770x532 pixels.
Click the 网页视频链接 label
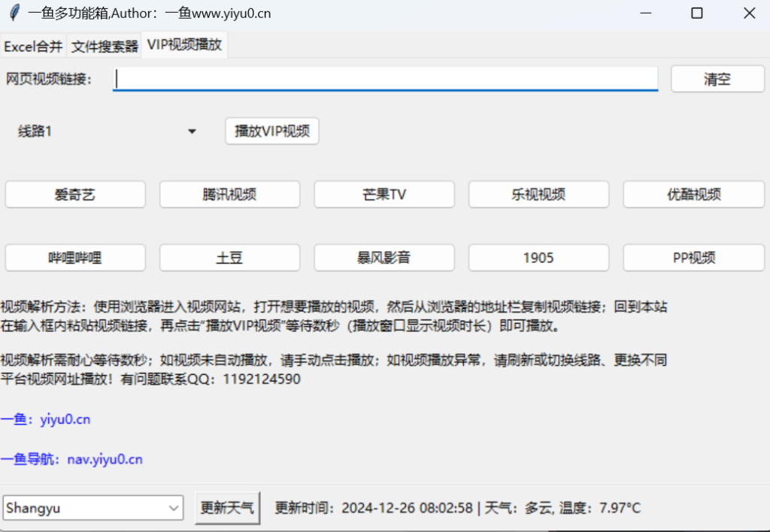[x=49, y=79]
